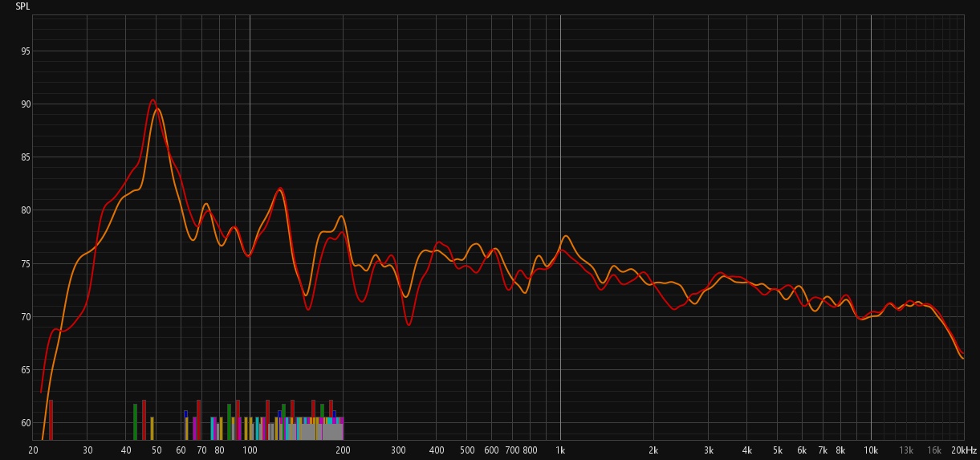
Task: Click the 75 dB SPL axis label
Action: 26,264
